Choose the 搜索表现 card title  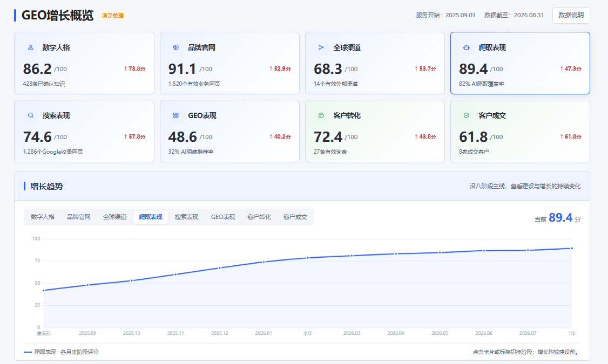(x=56, y=115)
